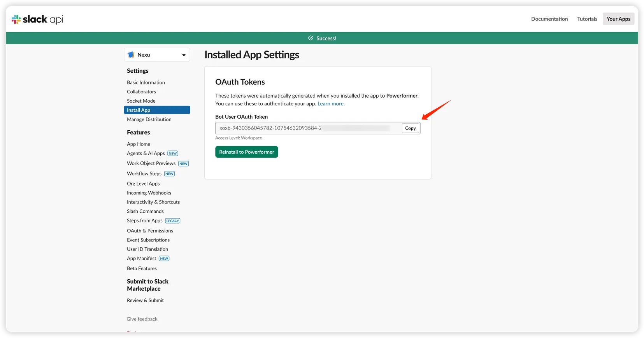Click the Nexu app icon
644x338 pixels.
click(x=131, y=55)
